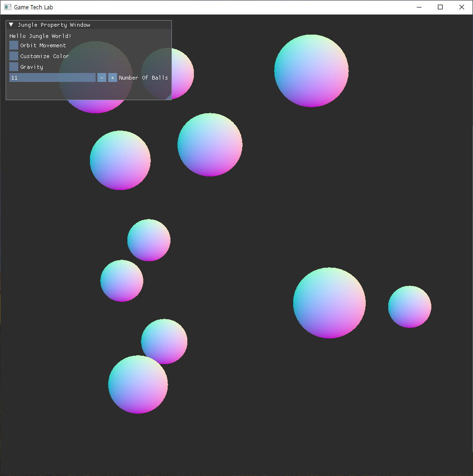
Task: Focus the Number Of Balls input field
Action: click(52, 78)
